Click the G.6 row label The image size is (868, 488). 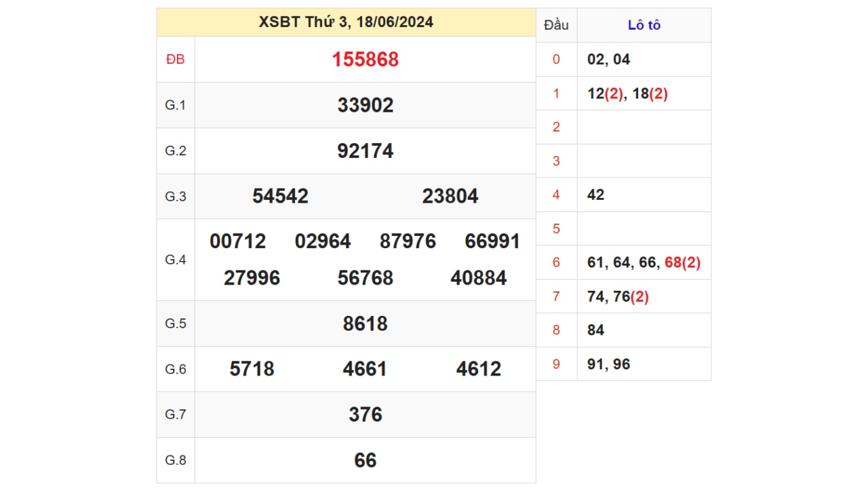click(x=176, y=369)
